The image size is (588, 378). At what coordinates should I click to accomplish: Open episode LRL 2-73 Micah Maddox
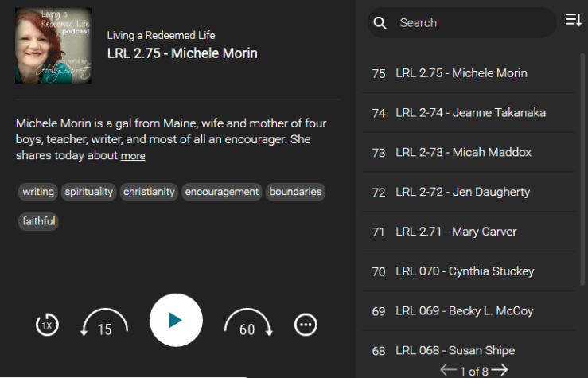pos(463,152)
